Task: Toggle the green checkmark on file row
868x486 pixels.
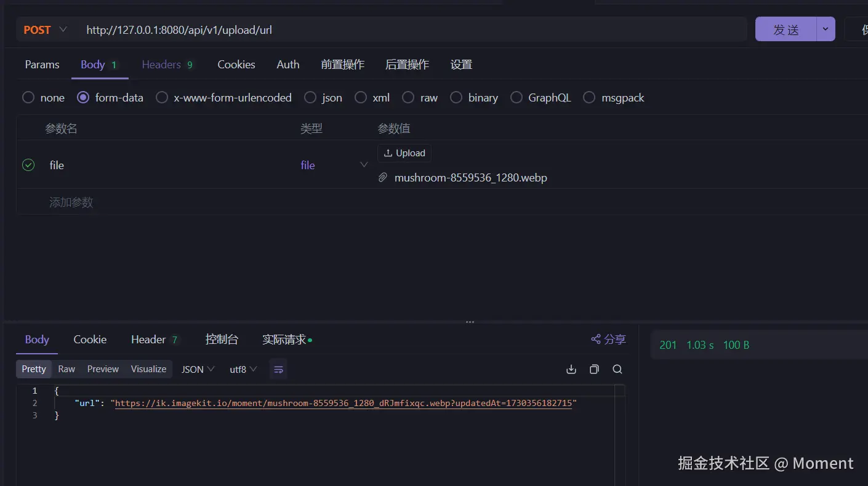Action: pyautogui.click(x=28, y=165)
